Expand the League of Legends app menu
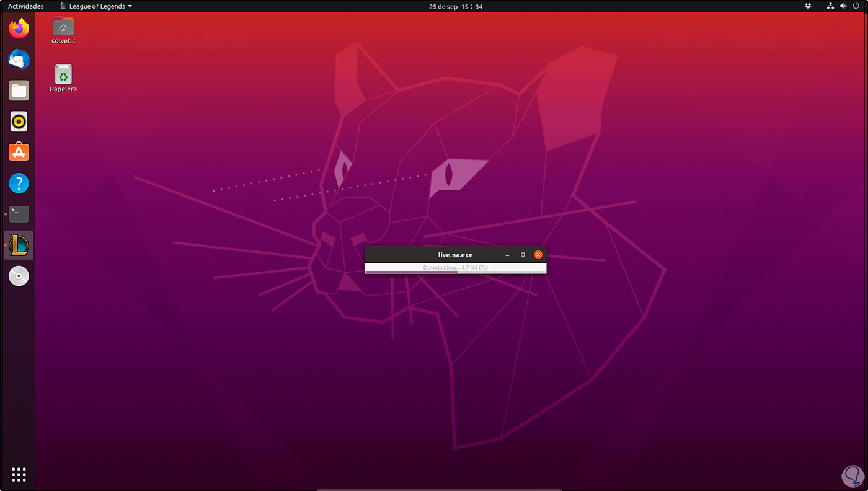Image resolution: width=868 pixels, height=491 pixels. (x=96, y=6)
